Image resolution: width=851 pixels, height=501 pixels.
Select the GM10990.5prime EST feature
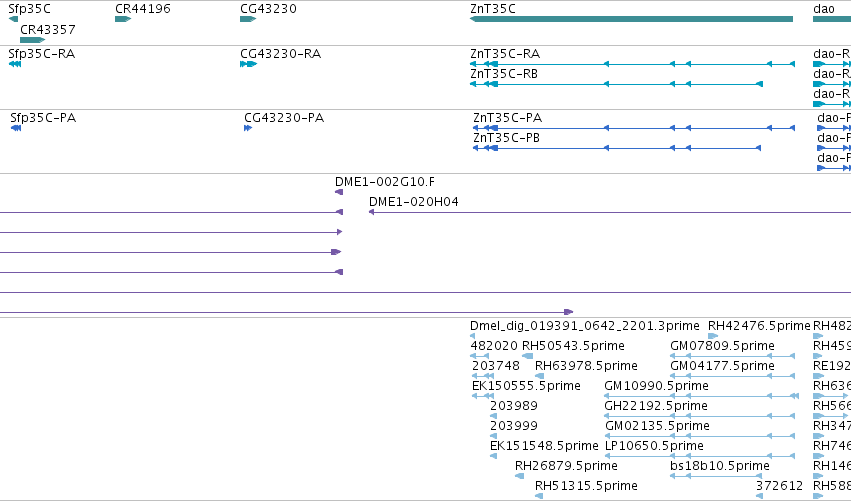tap(701, 396)
